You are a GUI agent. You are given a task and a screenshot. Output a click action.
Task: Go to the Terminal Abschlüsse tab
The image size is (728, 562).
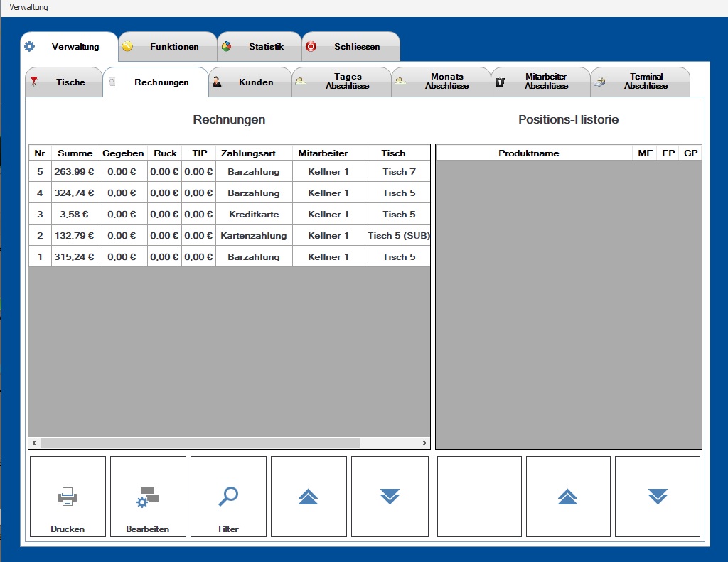click(640, 82)
